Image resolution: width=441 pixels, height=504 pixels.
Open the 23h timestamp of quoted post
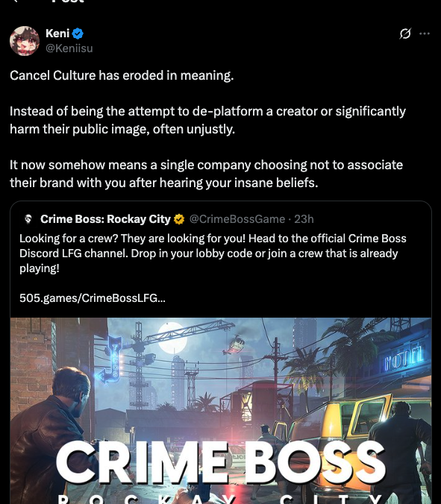[304, 219]
